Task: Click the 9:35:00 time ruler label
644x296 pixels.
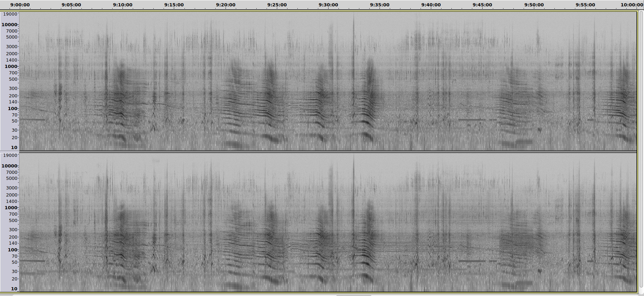Action: click(380, 5)
